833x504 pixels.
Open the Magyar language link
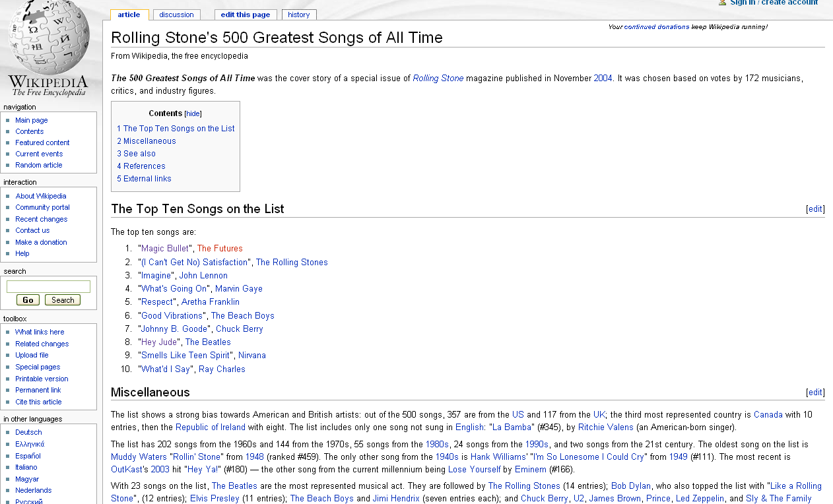click(27, 479)
